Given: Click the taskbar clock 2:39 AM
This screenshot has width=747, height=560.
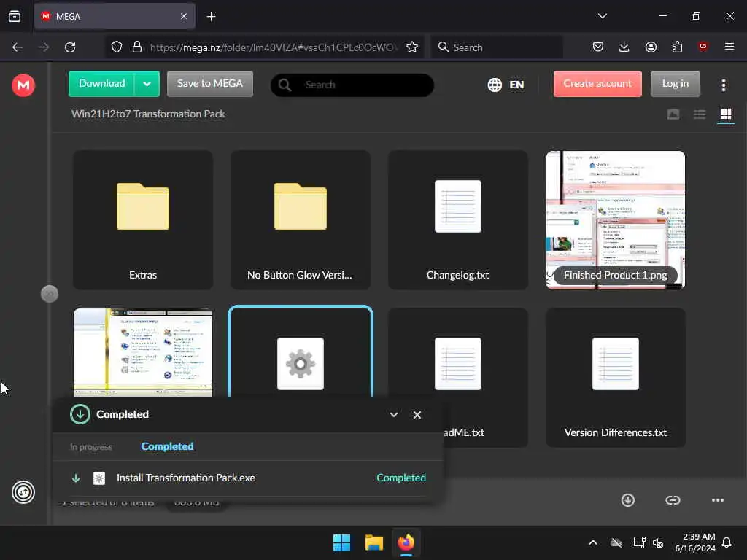Looking at the screenshot, I should coord(695,542).
